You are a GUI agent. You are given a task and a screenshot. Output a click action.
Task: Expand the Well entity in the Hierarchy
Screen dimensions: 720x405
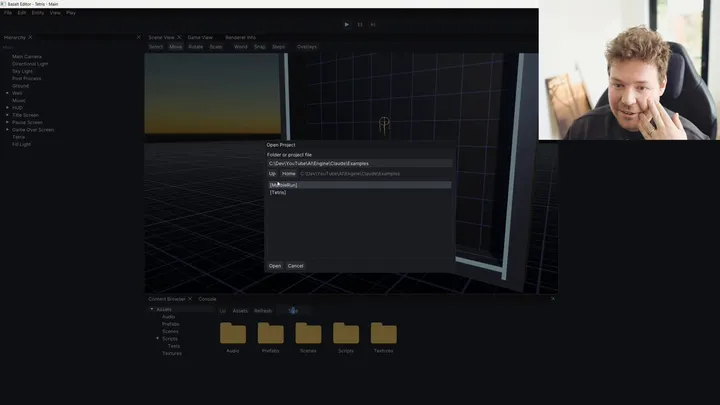pos(7,93)
